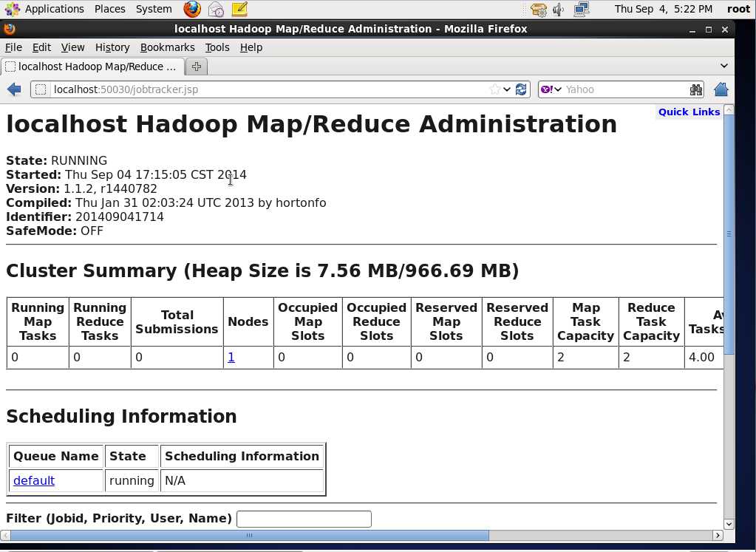Viewport: 756px width, 552px height.
Task: Open the Places panel menu
Action: 110,9
